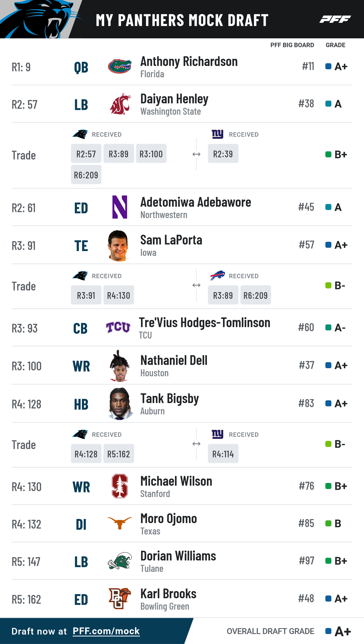Click the Stanford tree logo
Image resolution: width=364 pixels, height=644 pixels.
click(120, 486)
